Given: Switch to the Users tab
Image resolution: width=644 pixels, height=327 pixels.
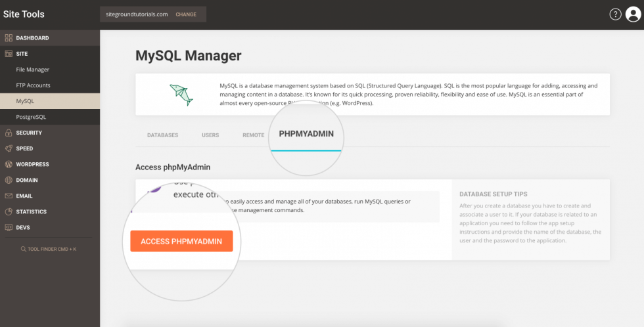Looking at the screenshot, I should (x=210, y=135).
